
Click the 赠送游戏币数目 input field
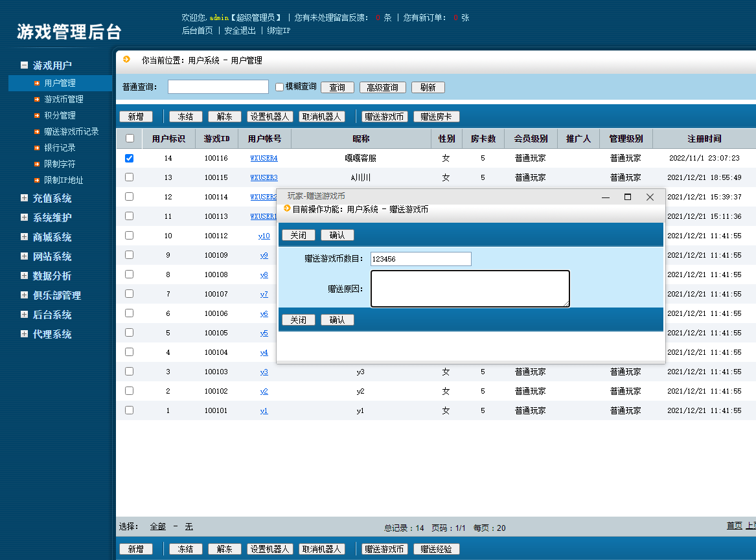pyautogui.click(x=420, y=259)
